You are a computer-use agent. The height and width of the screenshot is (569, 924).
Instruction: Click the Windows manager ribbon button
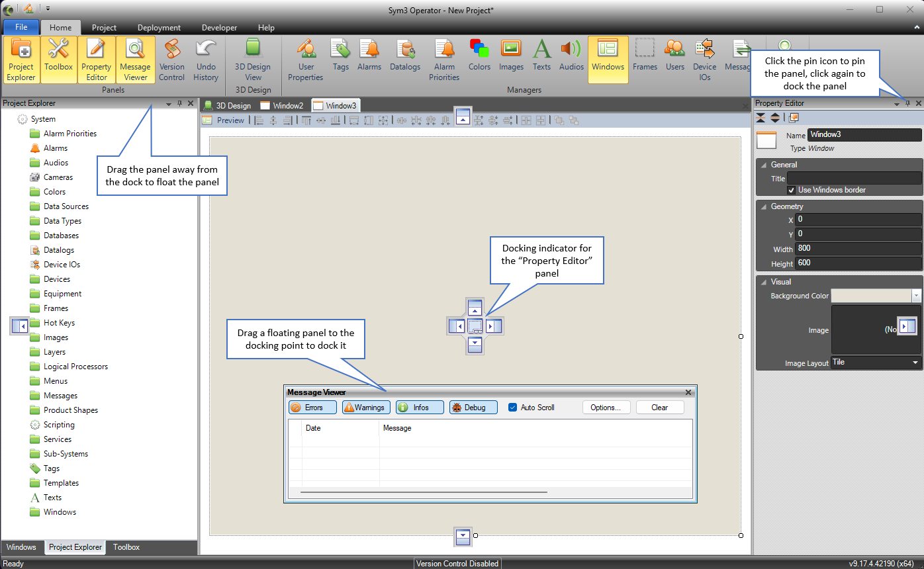pyautogui.click(x=608, y=60)
